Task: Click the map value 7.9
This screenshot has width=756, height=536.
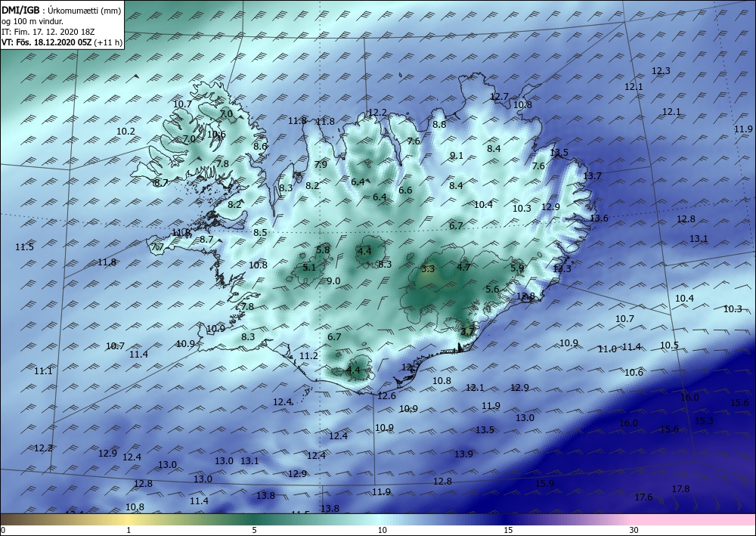Action: click(x=321, y=164)
